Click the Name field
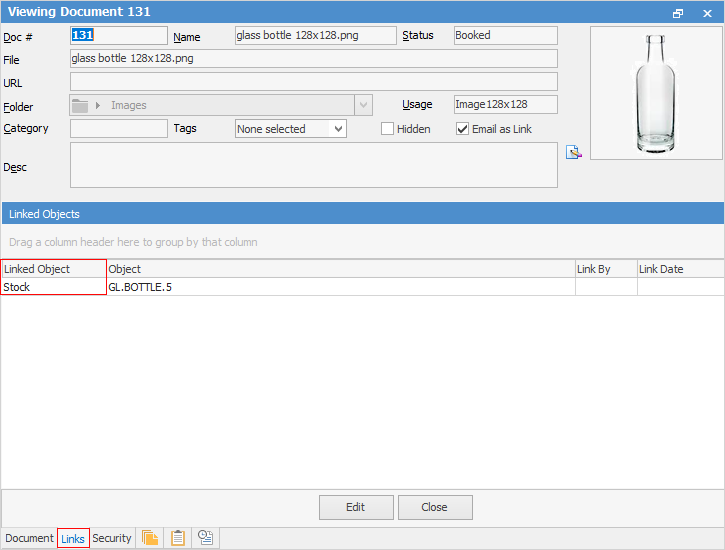This screenshot has height=550, width=725. tap(316, 36)
